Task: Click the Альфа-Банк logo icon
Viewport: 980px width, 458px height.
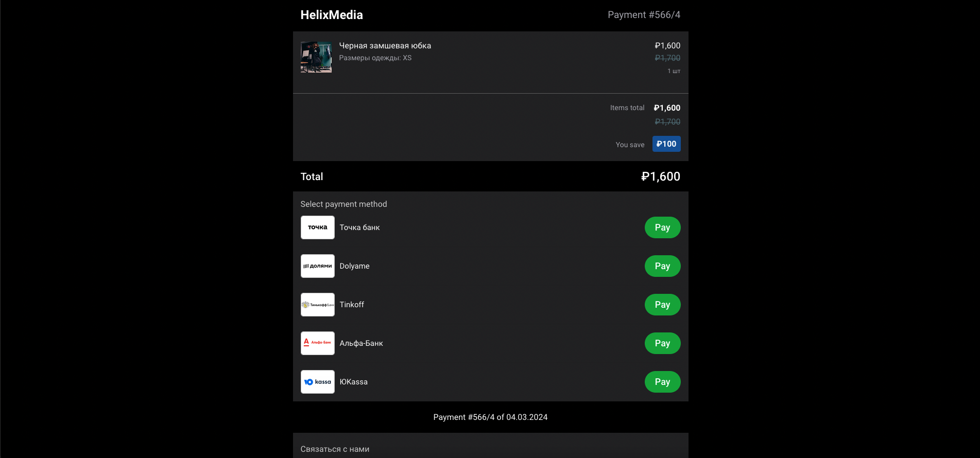Action: [317, 343]
